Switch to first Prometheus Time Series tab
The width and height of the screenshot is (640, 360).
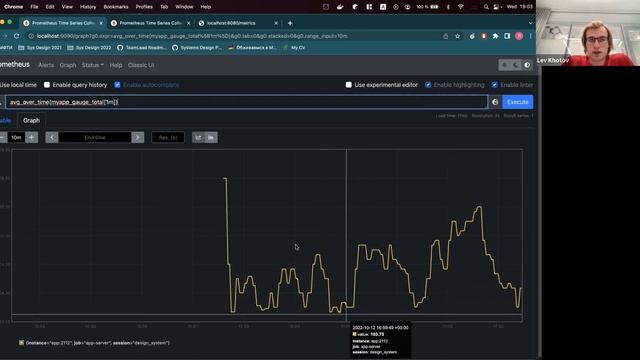(x=63, y=23)
